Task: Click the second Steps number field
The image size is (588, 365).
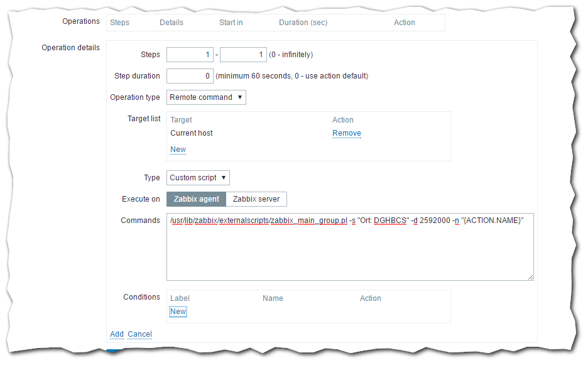Action: [243, 55]
